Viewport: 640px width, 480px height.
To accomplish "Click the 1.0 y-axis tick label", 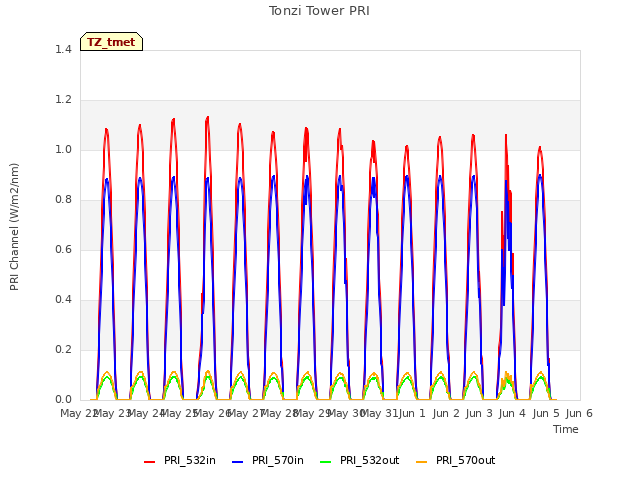I will pyautogui.click(x=63, y=149).
